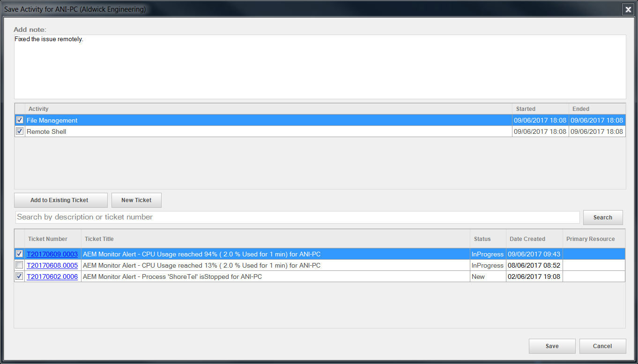Uncheck the Remote Shell activity checkbox

20,131
